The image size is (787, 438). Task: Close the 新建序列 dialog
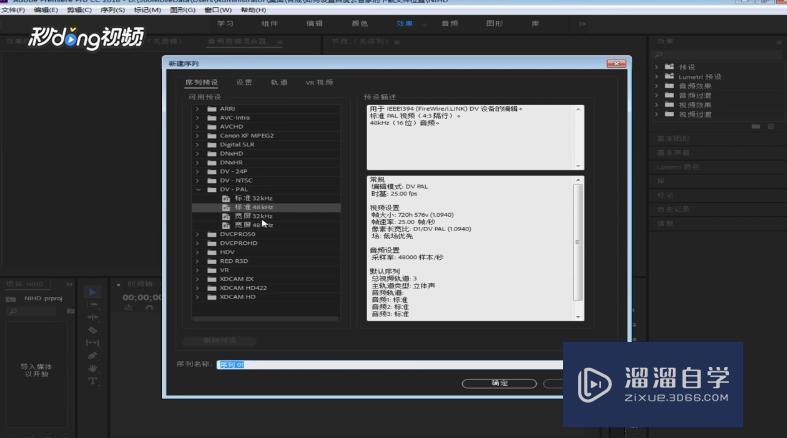click(616, 63)
